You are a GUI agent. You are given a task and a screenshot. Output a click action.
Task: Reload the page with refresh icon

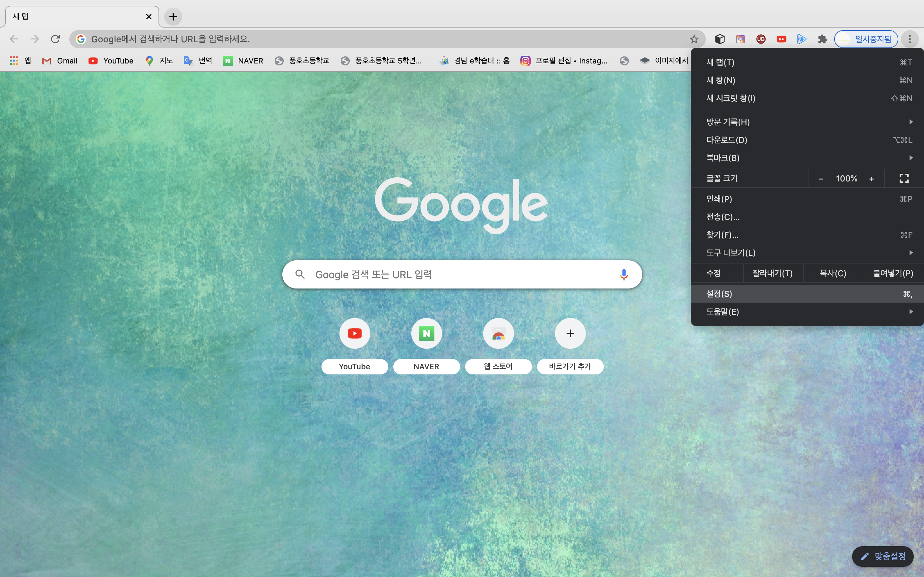56,39
